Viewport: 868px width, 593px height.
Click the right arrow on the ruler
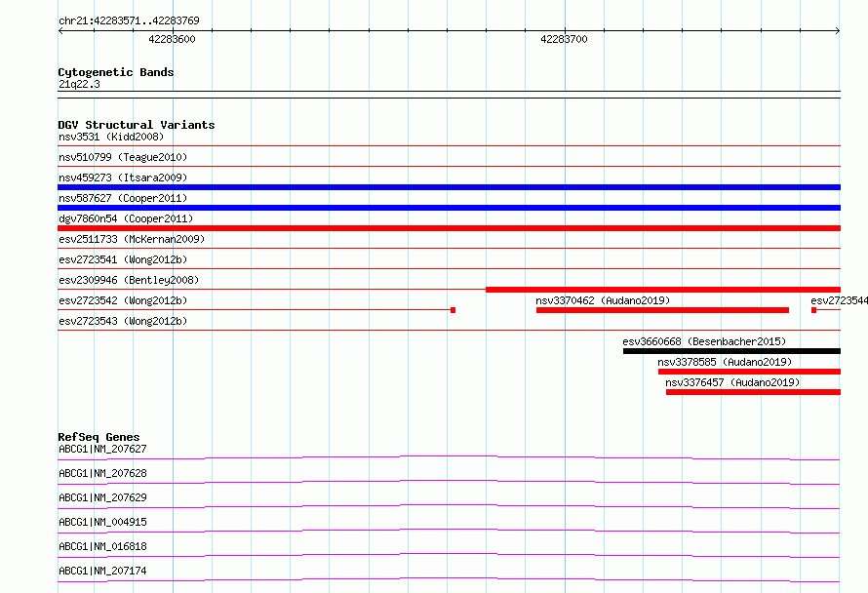point(838,30)
